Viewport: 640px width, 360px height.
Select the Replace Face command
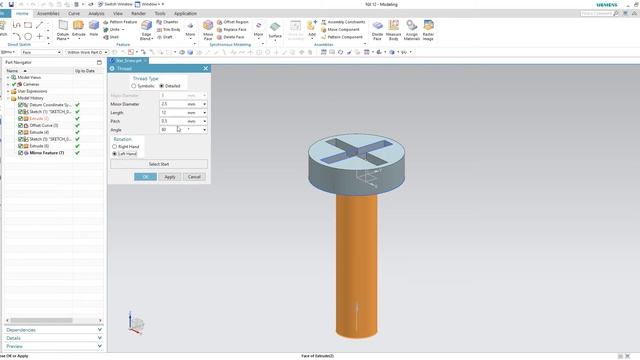(x=231, y=29)
